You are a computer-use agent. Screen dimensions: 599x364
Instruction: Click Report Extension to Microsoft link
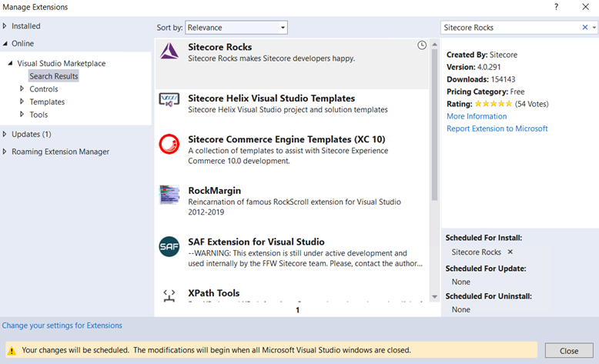point(497,129)
